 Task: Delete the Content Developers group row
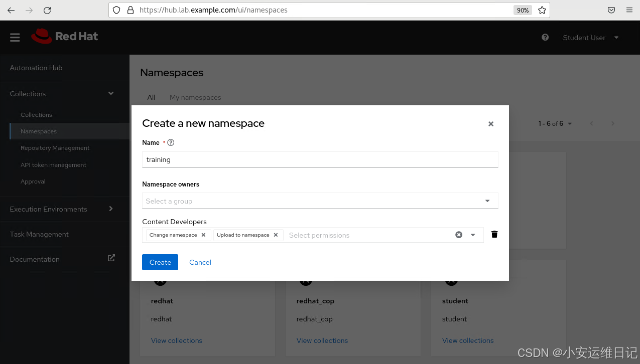494,234
